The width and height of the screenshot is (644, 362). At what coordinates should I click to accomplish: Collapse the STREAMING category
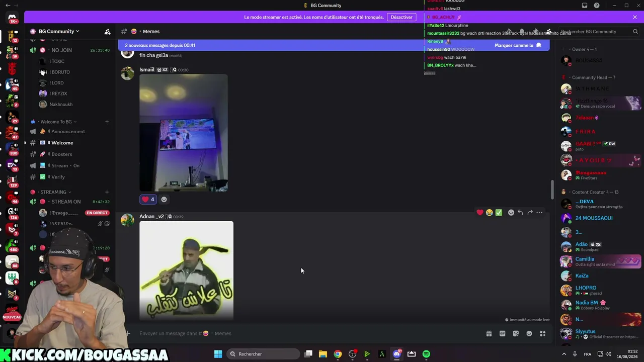53,192
